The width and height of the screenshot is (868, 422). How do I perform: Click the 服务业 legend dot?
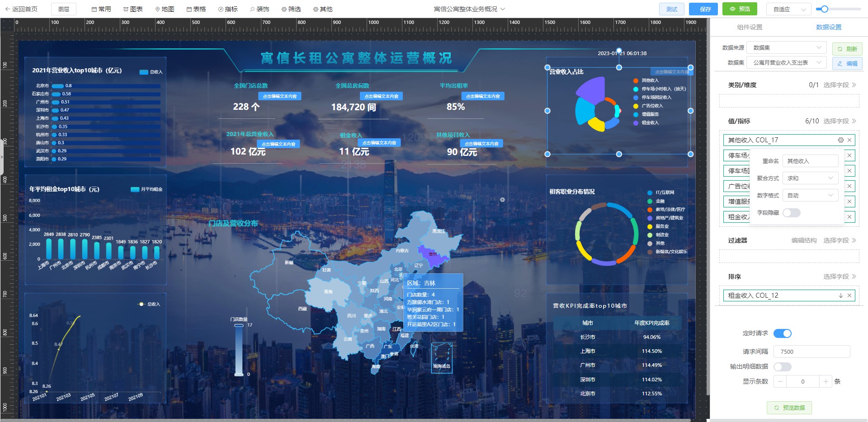click(x=650, y=226)
